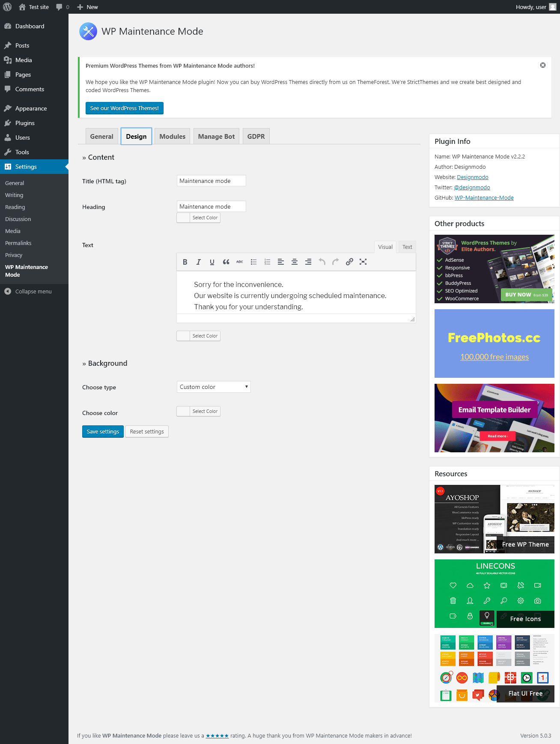Open the WP-Maintenance-Mode GitHub link
560x744 pixels.
pos(484,198)
